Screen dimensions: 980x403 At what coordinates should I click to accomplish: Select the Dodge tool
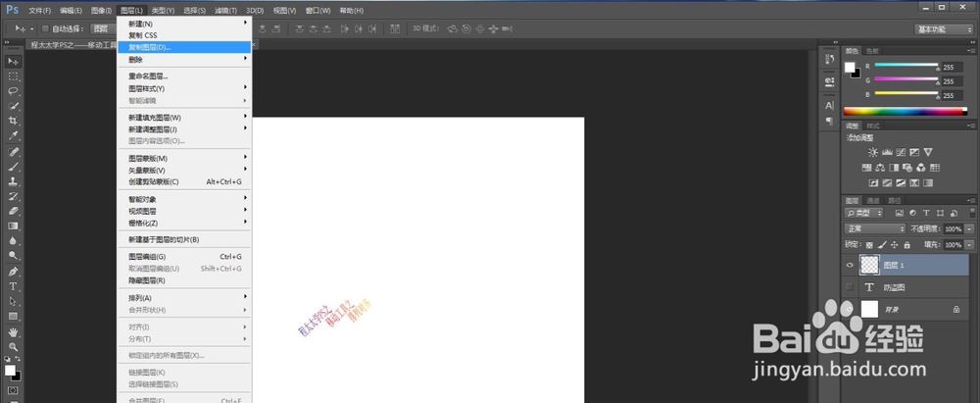[x=13, y=256]
